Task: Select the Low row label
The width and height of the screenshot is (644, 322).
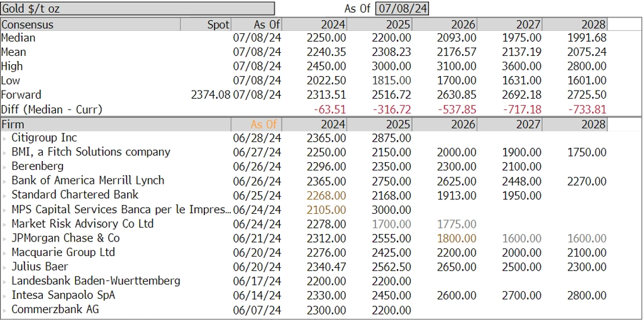Action: pyautogui.click(x=11, y=80)
